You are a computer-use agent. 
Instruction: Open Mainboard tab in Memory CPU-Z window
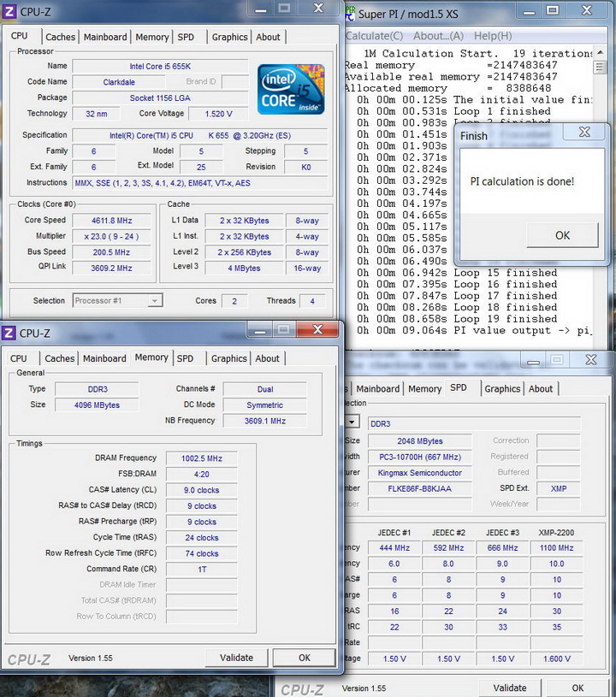pos(104,358)
